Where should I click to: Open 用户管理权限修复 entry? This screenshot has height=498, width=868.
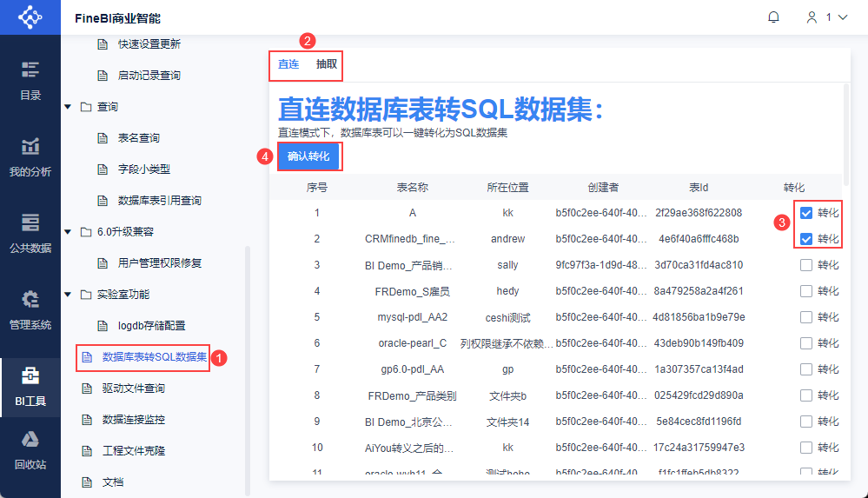point(159,263)
